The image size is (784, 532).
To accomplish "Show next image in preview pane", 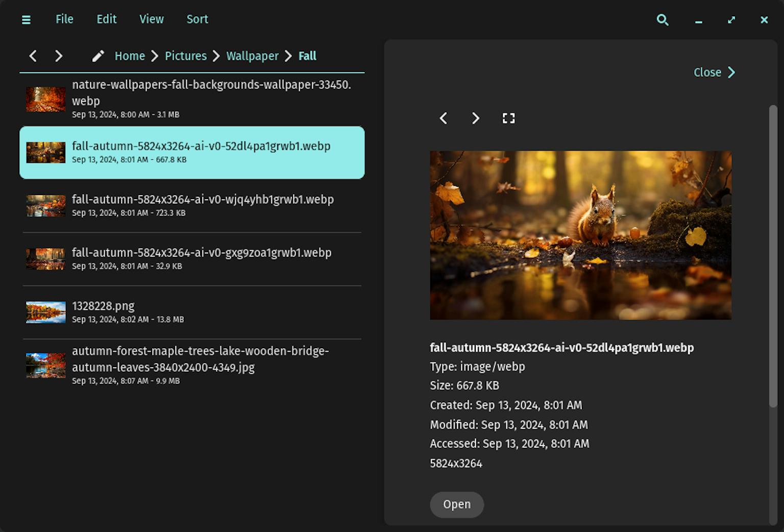I will (475, 118).
